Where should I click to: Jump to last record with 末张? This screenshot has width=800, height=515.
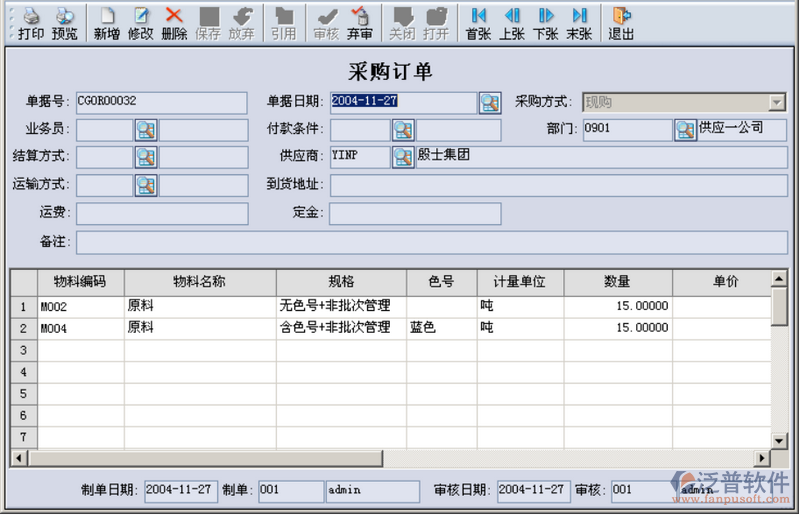pos(579,22)
